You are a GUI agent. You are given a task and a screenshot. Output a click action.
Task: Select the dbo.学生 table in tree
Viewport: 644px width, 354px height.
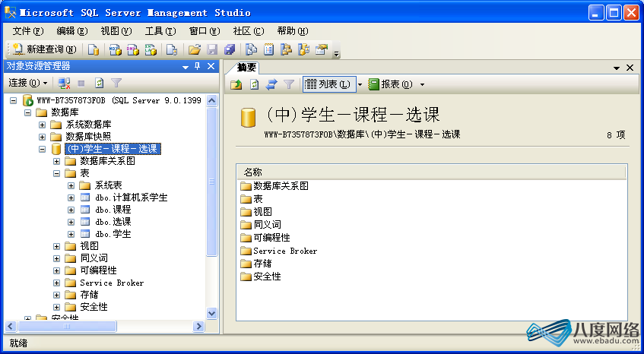point(113,234)
